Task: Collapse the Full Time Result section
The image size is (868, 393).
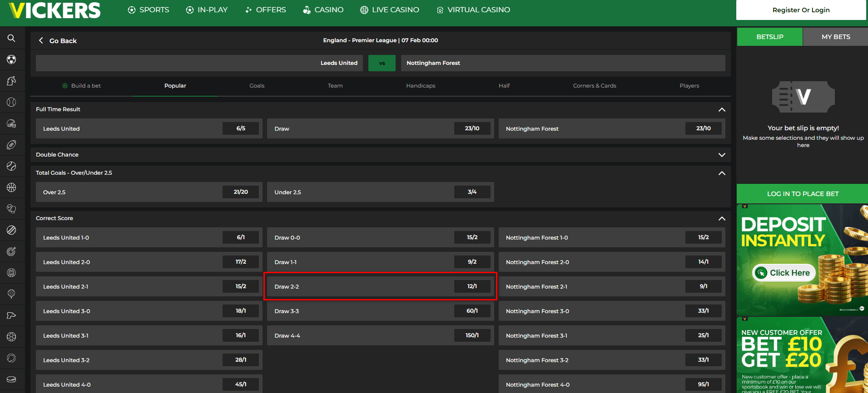Action: coord(722,109)
